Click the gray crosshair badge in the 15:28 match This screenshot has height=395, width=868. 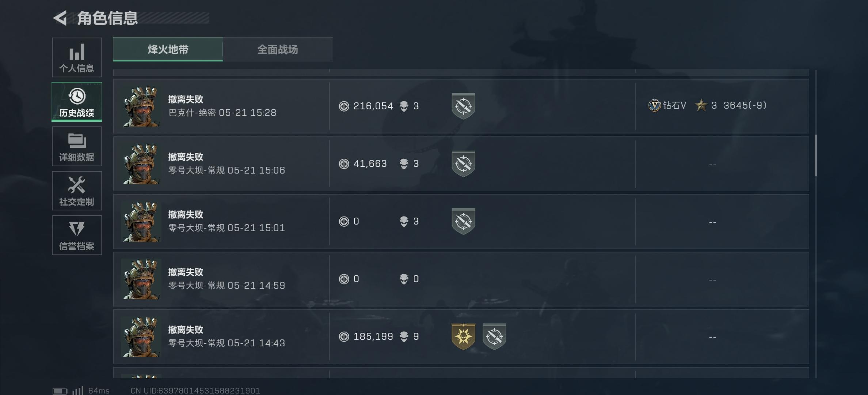tap(463, 106)
